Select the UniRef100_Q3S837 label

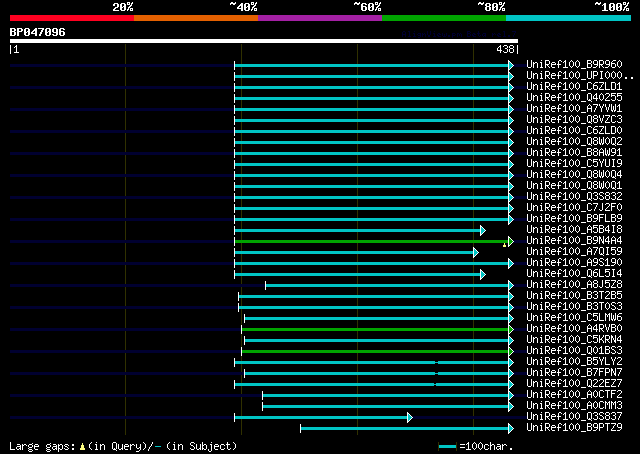pos(574,417)
